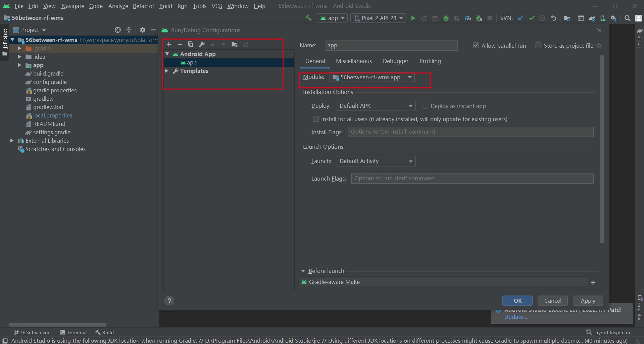Click the SVN Commit checkmark icon

click(532, 18)
